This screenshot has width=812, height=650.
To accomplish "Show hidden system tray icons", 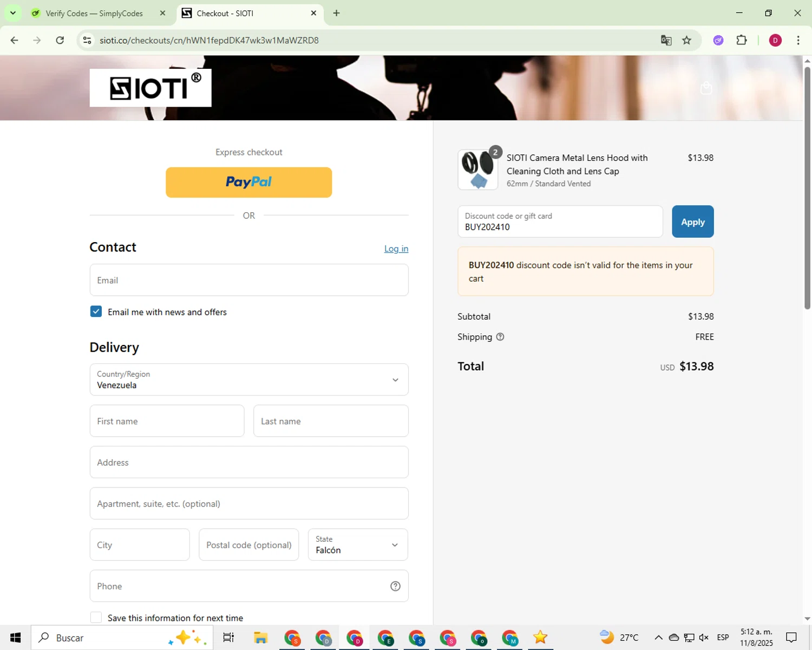I will pyautogui.click(x=658, y=638).
